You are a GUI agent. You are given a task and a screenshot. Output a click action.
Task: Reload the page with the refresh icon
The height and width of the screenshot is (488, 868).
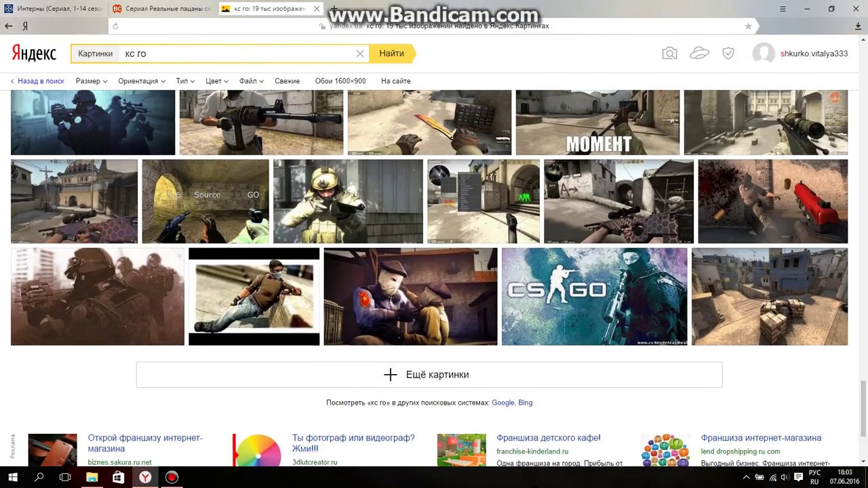coord(115,26)
